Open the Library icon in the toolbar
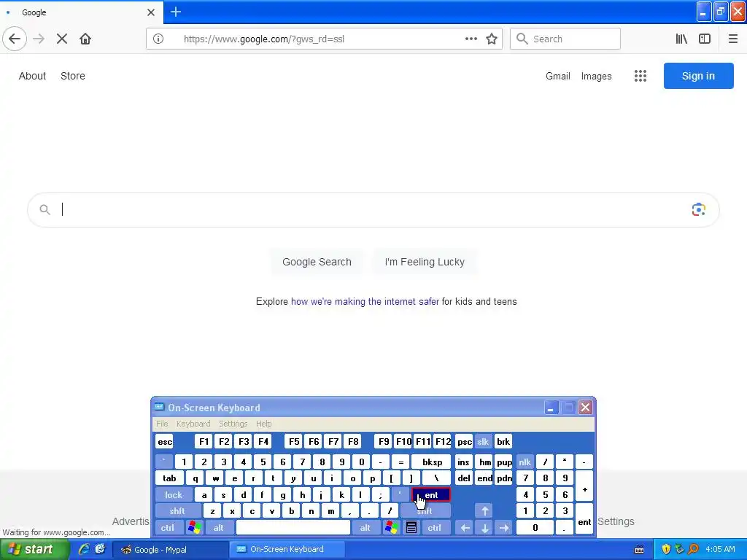Screen dimensions: 747x560 tap(681, 39)
